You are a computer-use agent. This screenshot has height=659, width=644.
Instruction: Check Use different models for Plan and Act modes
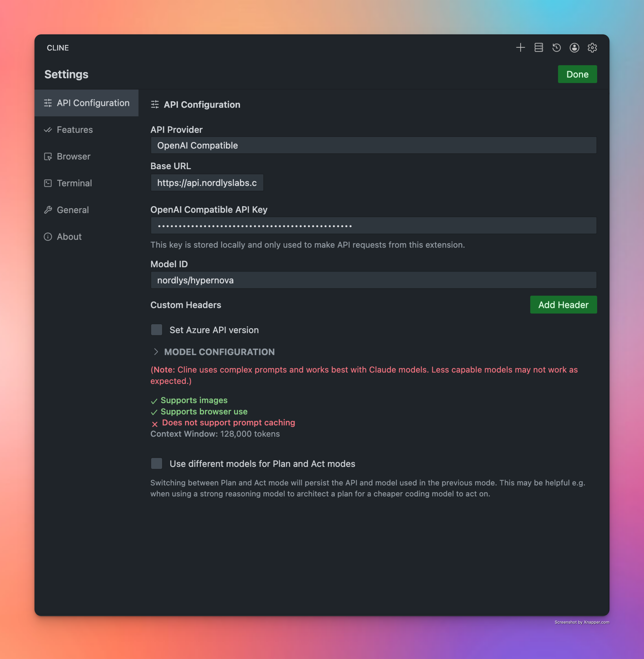point(157,464)
